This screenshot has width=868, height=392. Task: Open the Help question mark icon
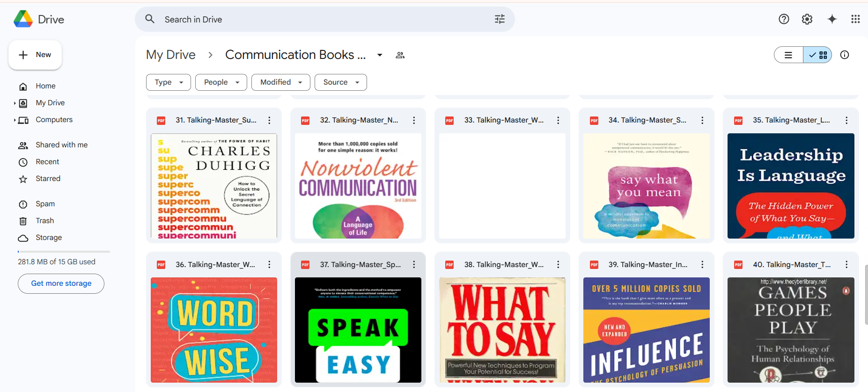tap(784, 19)
